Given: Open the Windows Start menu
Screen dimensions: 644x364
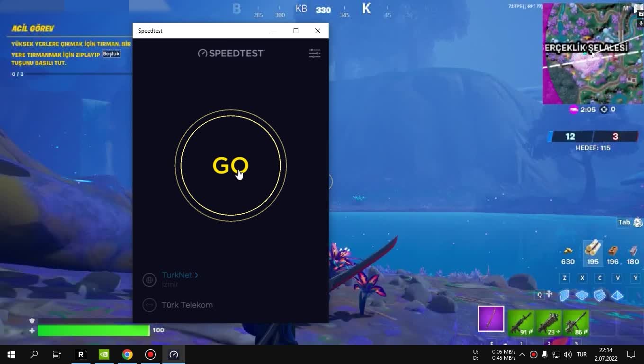Looking at the screenshot, I should coord(11,354).
